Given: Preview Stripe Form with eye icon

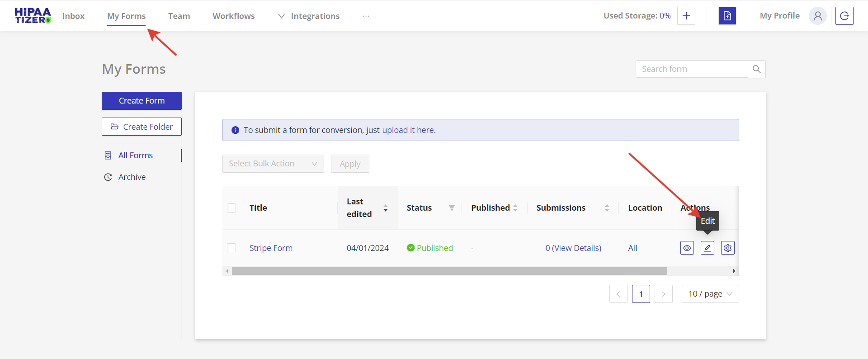Looking at the screenshot, I should 687,248.
